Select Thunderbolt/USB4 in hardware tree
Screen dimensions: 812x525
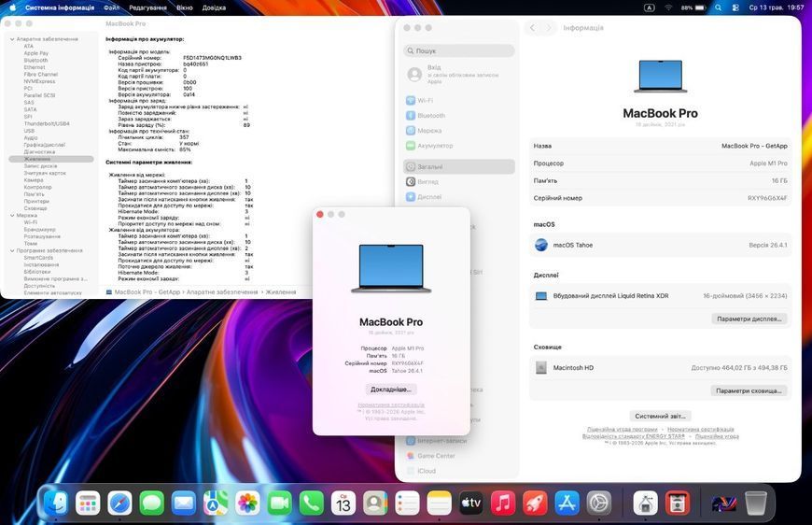[47, 124]
